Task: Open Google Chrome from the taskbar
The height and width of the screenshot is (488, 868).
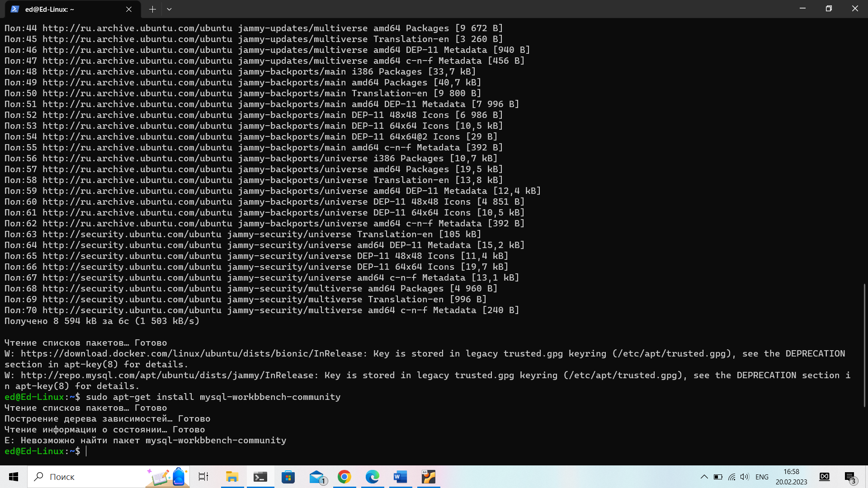Action: [x=344, y=477]
